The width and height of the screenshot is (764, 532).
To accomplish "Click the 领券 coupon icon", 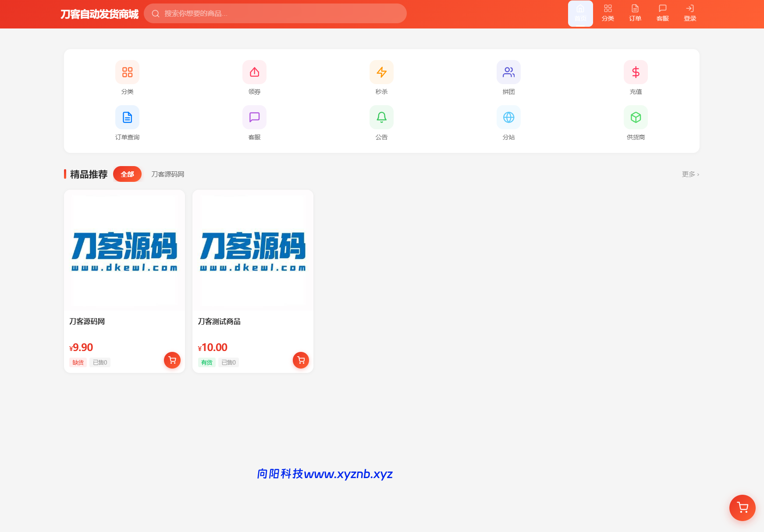I will pyautogui.click(x=254, y=72).
